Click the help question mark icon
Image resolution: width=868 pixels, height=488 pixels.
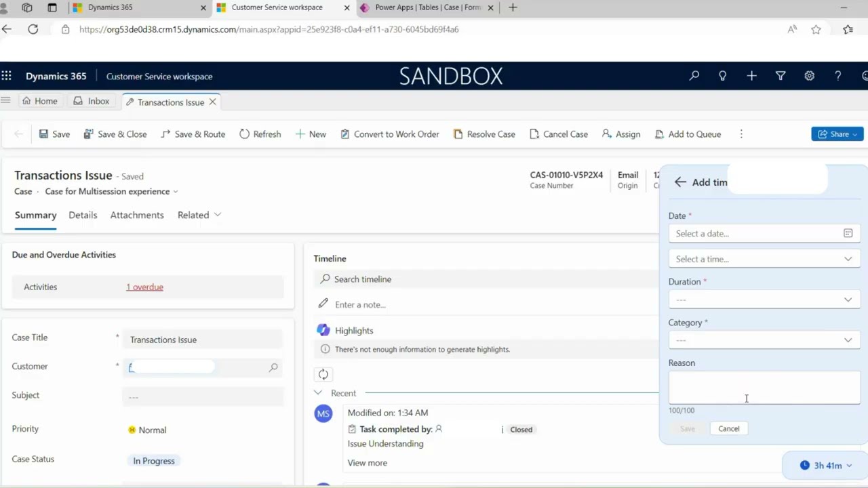[838, 76]
